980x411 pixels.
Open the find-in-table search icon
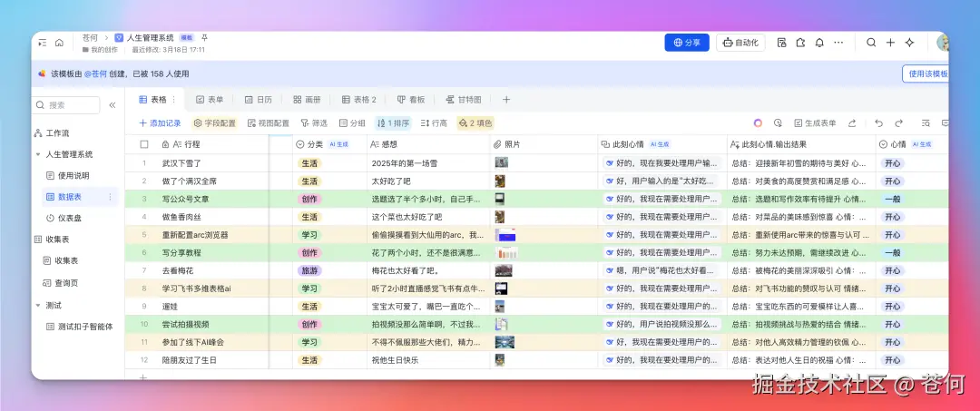(926, 123)
